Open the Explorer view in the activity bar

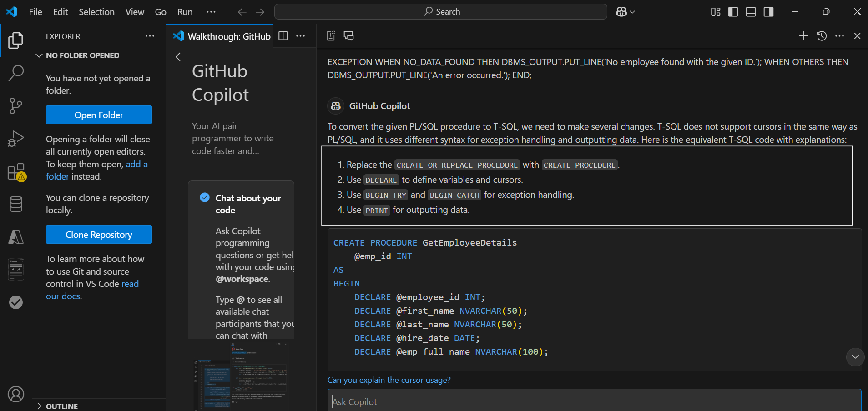[x=16, y=40]
